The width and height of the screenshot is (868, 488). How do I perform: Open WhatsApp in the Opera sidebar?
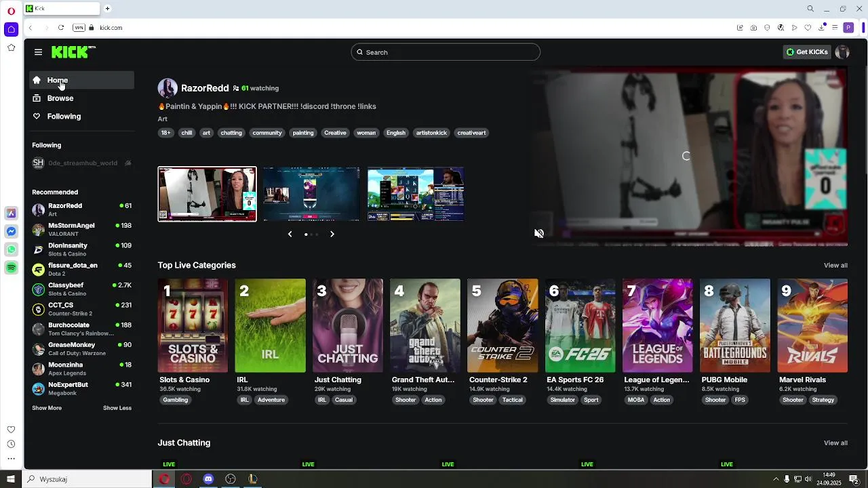[11, 249]
